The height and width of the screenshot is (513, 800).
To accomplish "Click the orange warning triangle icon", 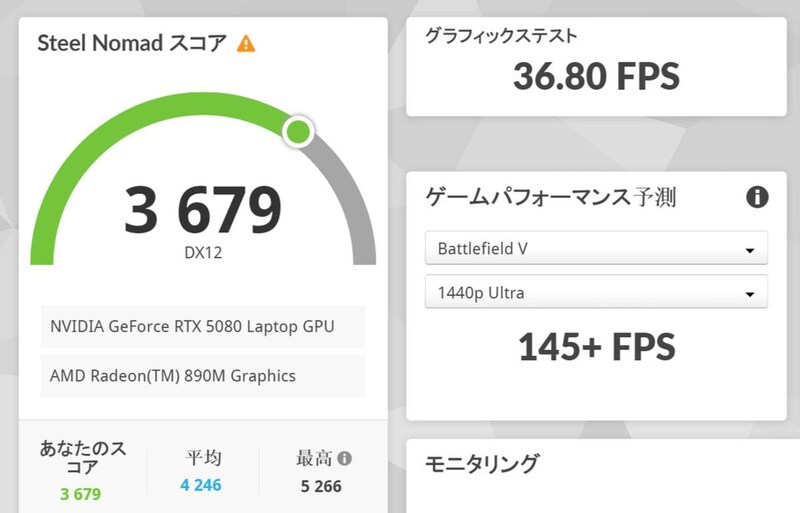I will 245,44.
